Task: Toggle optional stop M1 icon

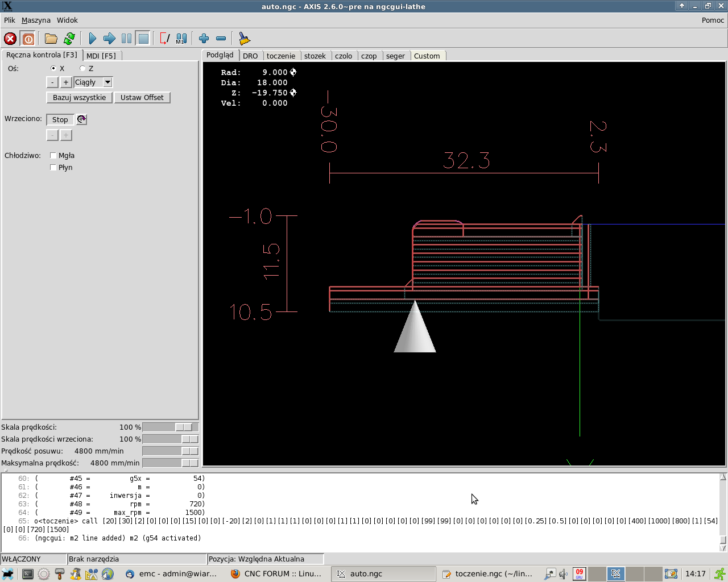Action: point(181,39)
